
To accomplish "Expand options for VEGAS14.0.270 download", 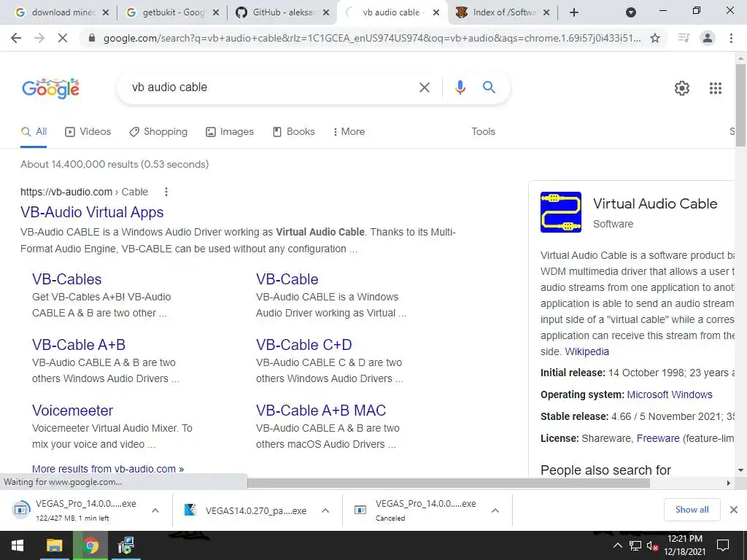I will [325, 510].
